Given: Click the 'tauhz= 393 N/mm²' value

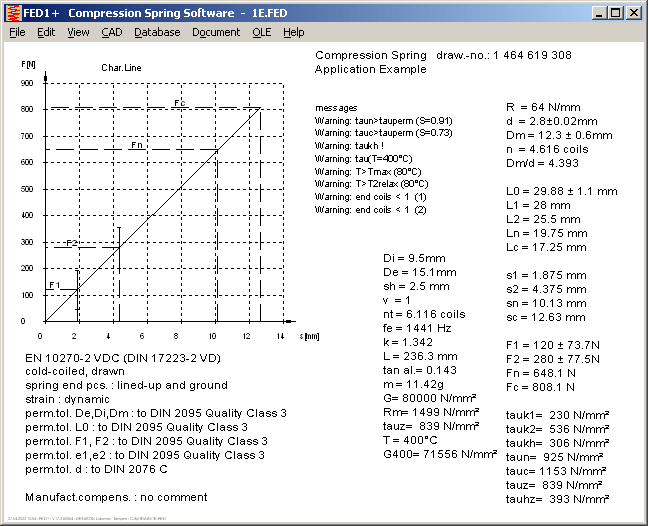Looking at the screenshot, I should click(x=557, y=500).
